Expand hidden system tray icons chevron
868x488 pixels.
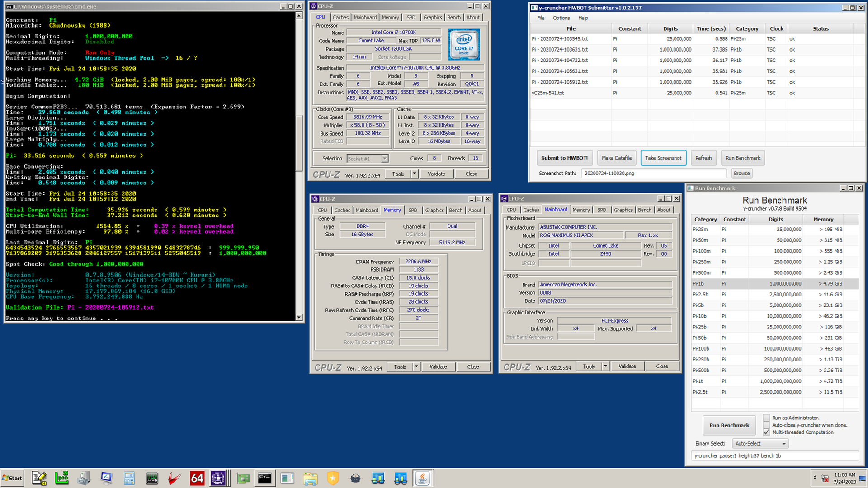coord(815,478)
